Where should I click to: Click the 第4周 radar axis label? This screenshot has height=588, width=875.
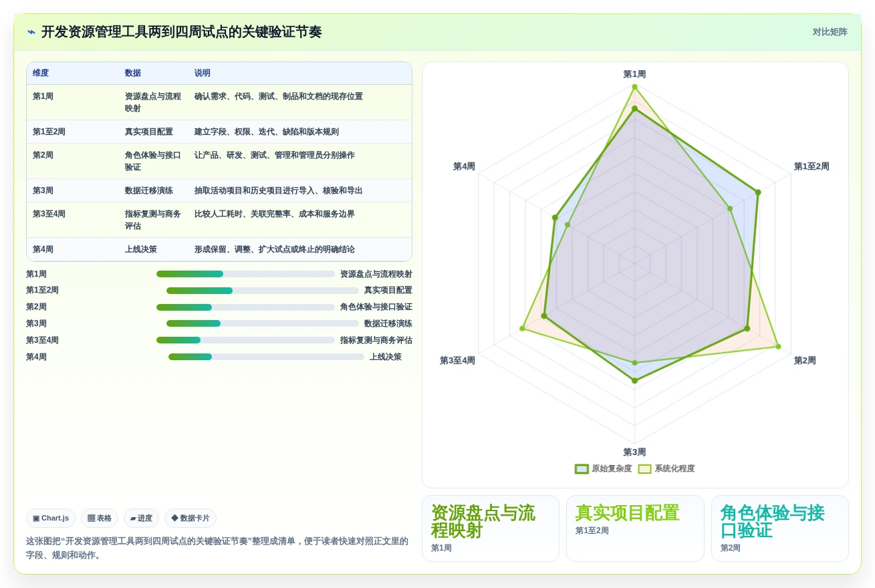click(464, 166)
